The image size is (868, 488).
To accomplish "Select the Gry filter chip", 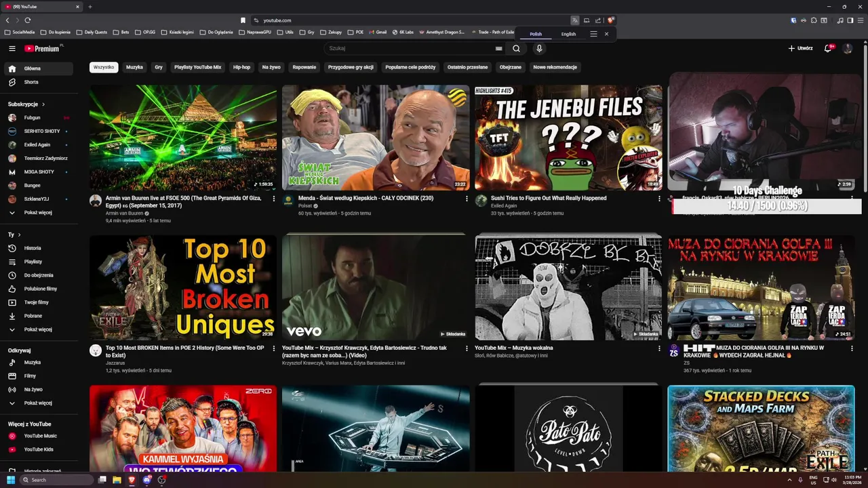I will (x=159, y=67).
